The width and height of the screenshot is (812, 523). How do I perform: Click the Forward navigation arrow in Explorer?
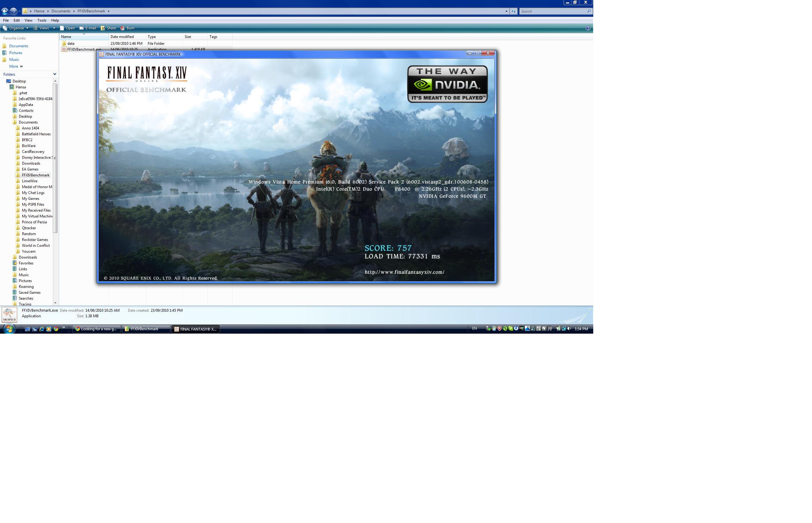(13, 11)
